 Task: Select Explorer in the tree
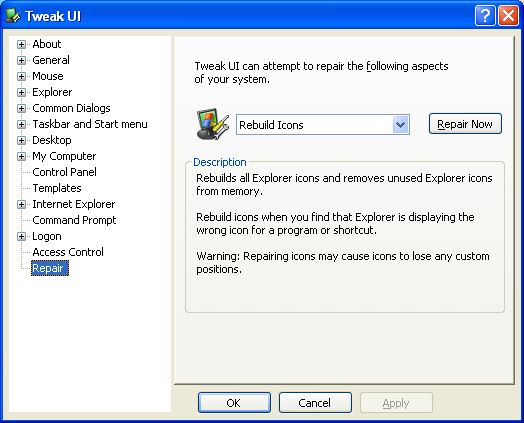click(x=52, y=92)
